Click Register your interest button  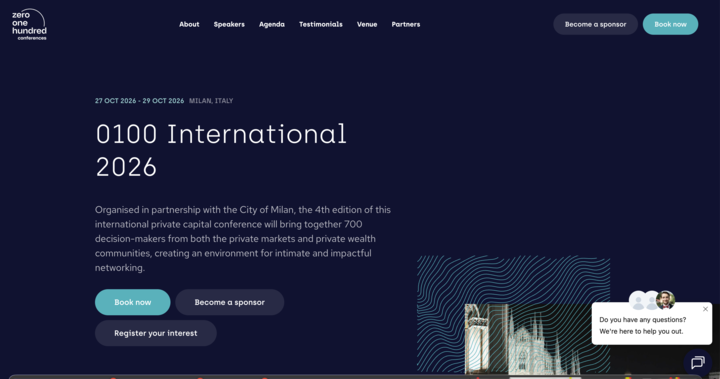[156, 333]
